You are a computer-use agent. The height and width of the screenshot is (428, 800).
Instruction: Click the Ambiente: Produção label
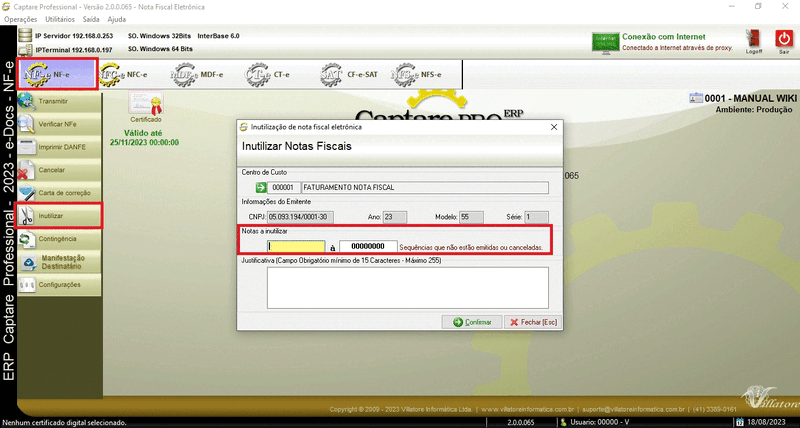(754, 110)
